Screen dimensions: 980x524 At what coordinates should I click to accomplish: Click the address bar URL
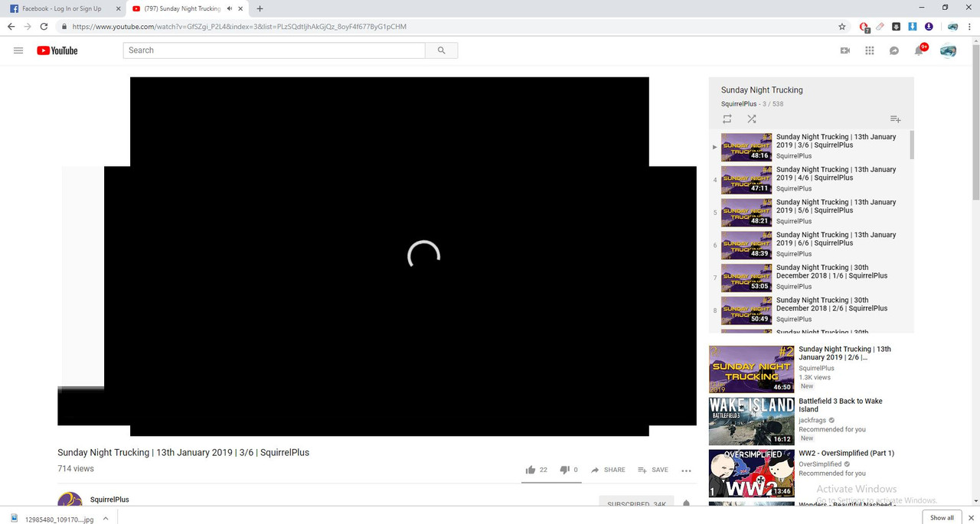[239, 27]
